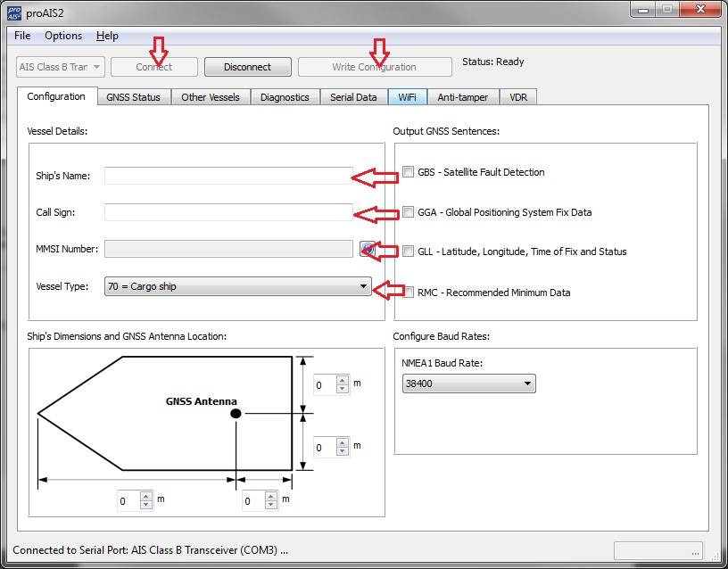The width and height of the screenshot is (728, 569).
Task: Click into the Call Sign field
Action: click(x=228, y=212)
